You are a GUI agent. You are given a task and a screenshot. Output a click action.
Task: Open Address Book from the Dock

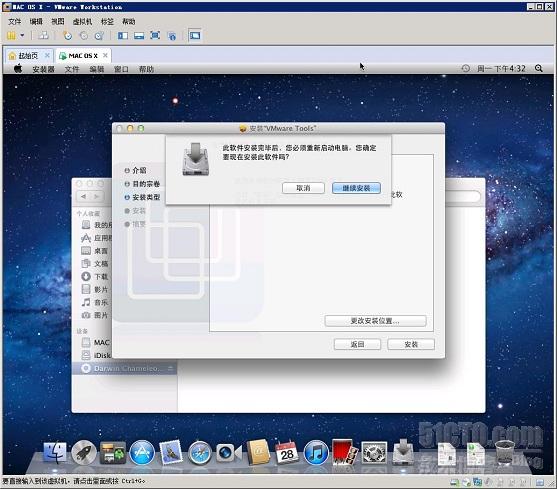[x=258, y=452]
